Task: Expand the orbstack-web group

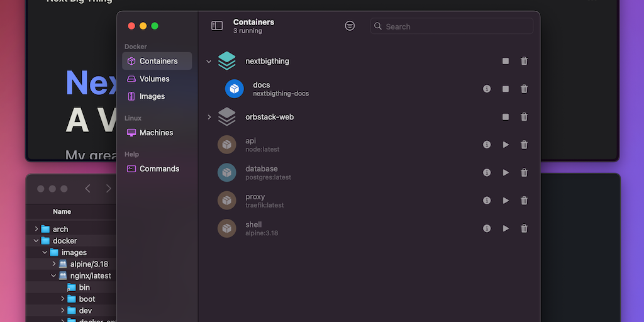Action: click(x=209, y=117)
